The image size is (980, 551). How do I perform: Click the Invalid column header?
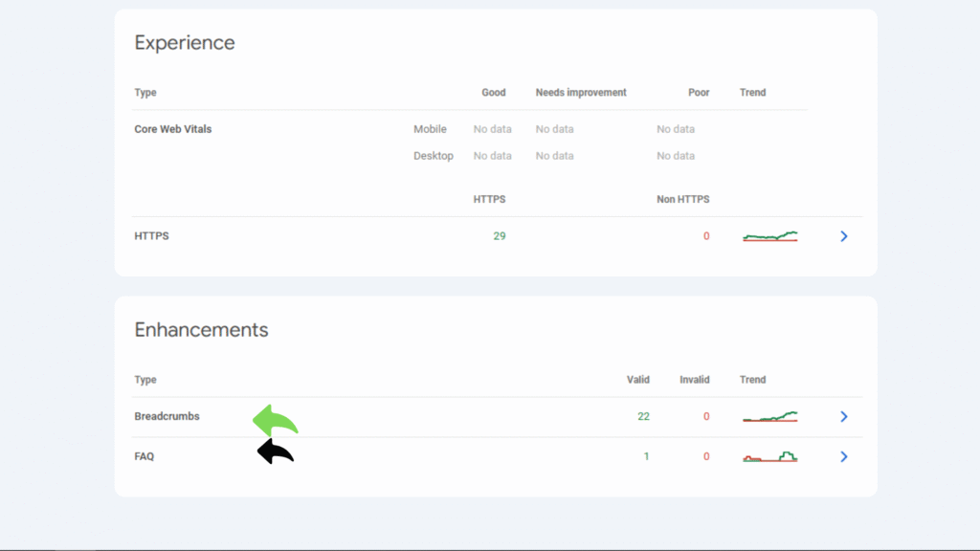point(695,380)
